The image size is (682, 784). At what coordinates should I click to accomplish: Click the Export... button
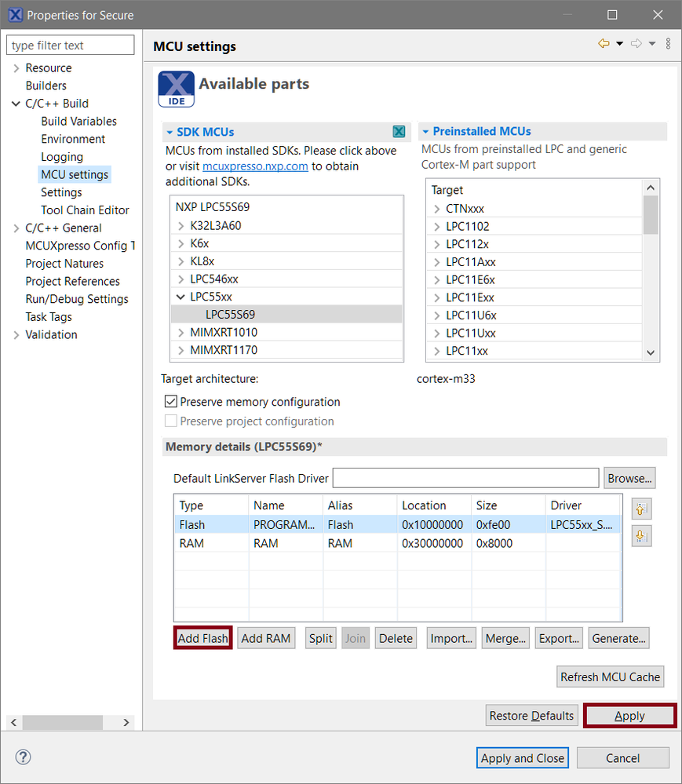559,638
